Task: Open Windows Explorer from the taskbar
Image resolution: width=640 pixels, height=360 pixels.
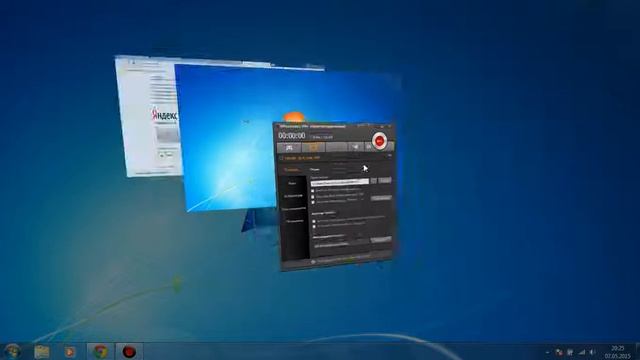Action: 42,351
